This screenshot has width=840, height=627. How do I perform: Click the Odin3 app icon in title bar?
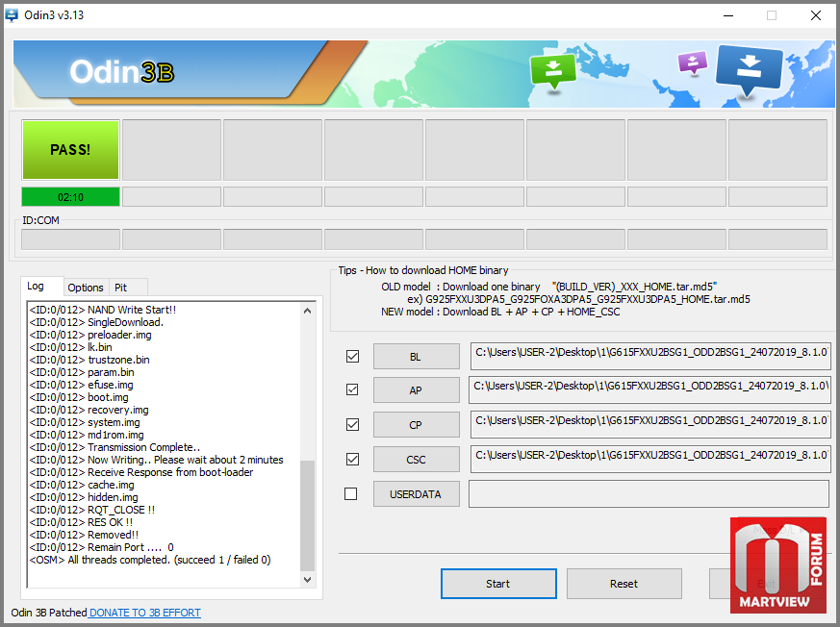tap(12, 14)
